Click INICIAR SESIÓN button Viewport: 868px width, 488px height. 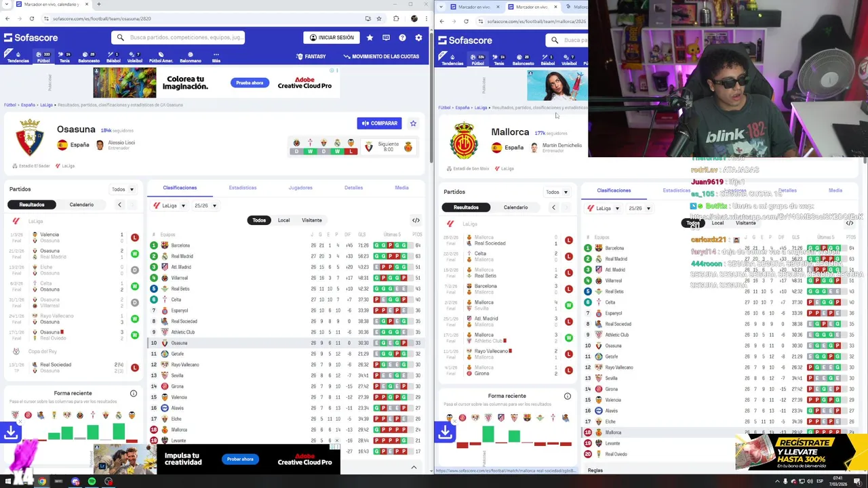coord(332,38)
